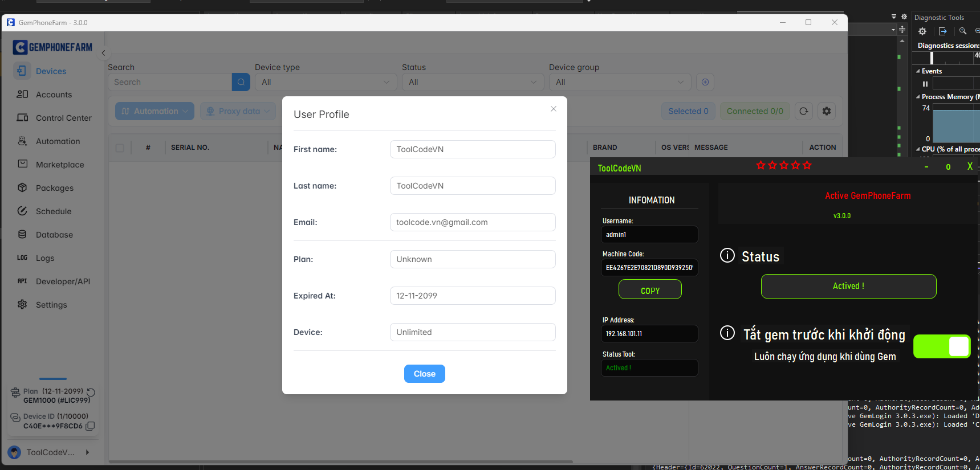Viewport: 980px width, 470px height.
Task: Click the GemPhoneFarm logo in the sidebar
Action: tap(52, 47)
